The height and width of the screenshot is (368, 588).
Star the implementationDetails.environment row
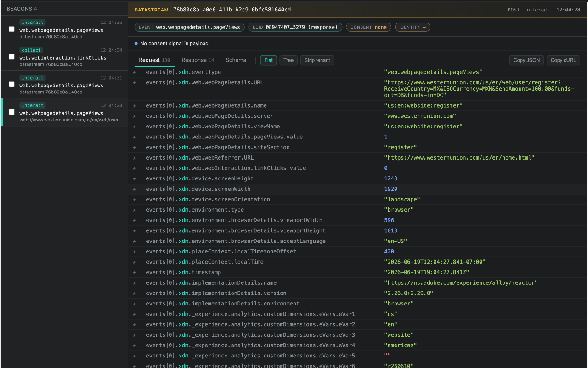(x=135, y=304)
